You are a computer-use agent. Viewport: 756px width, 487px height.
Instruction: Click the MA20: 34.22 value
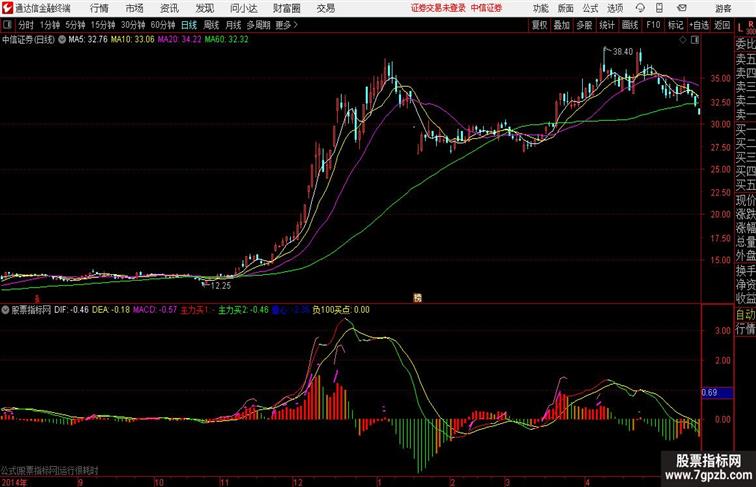point(179,40)
